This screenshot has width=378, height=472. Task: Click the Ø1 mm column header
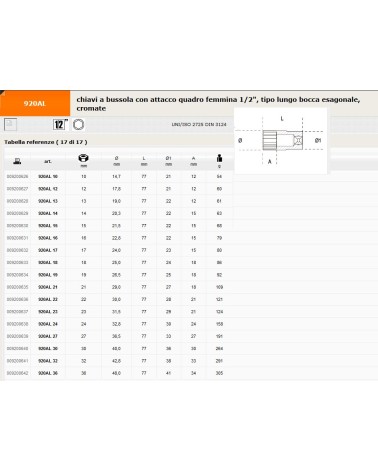point(169,161)
